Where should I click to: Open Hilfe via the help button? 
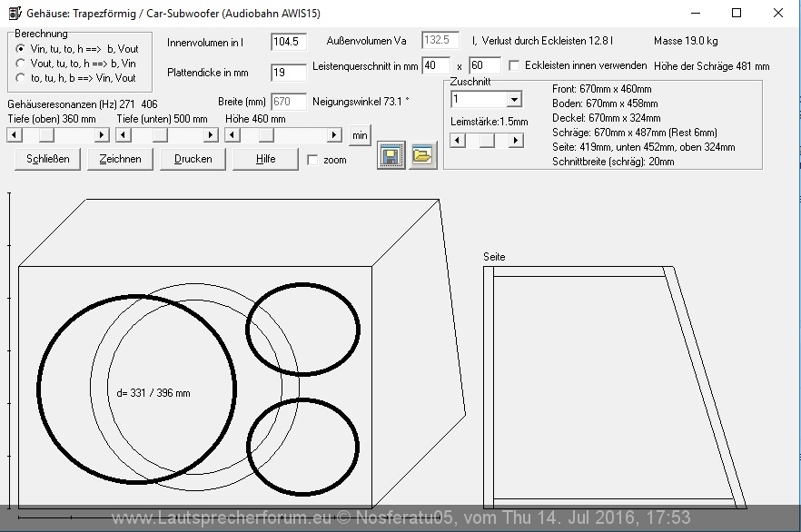point(265,159)
